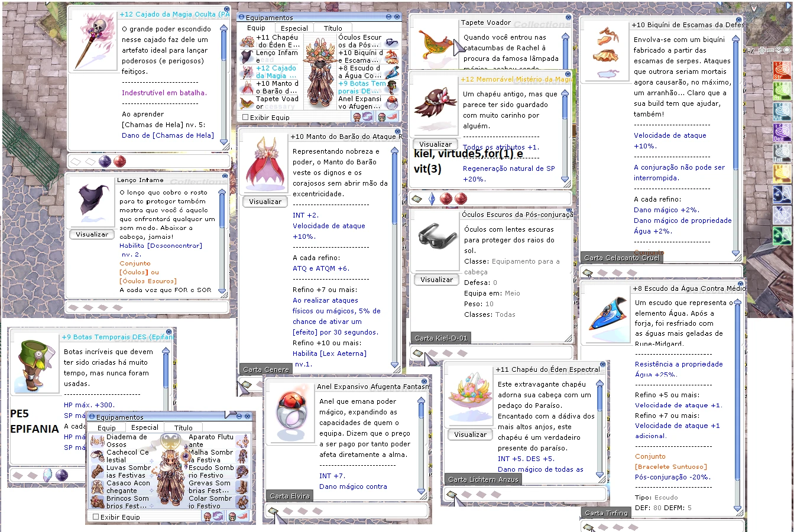794x532 pixels.
Task: Click the +10 Manto do Barão slot icon
Action: tap(247, 88)
